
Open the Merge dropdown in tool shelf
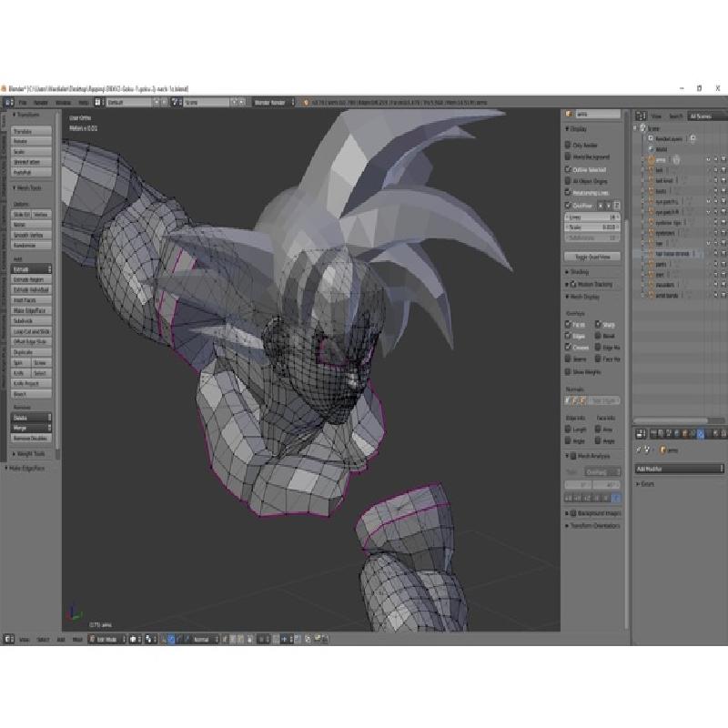[x=31, y=428]
